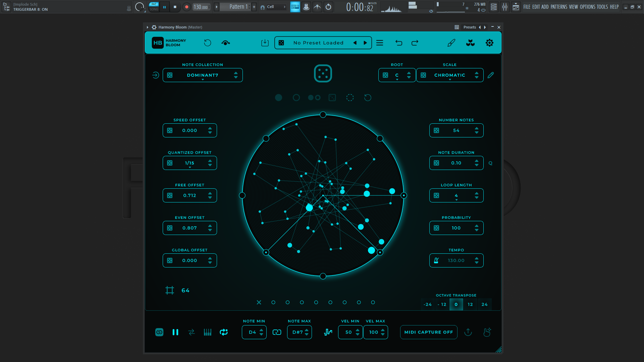Click the FL Studio tempo 130.000 field
Image resolution: width=644 pixels, height=362 pixels.
[x=201, y=7]
